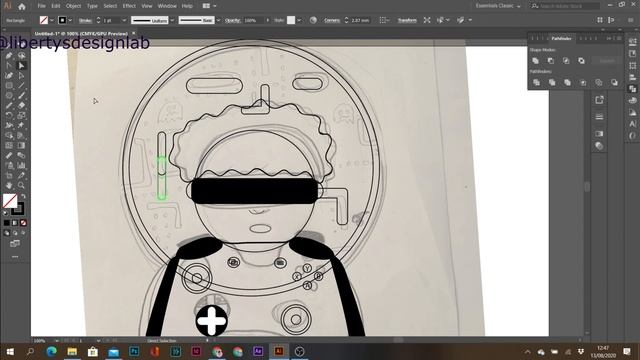Open the Essentials Classic workspace dropdown

498,6
